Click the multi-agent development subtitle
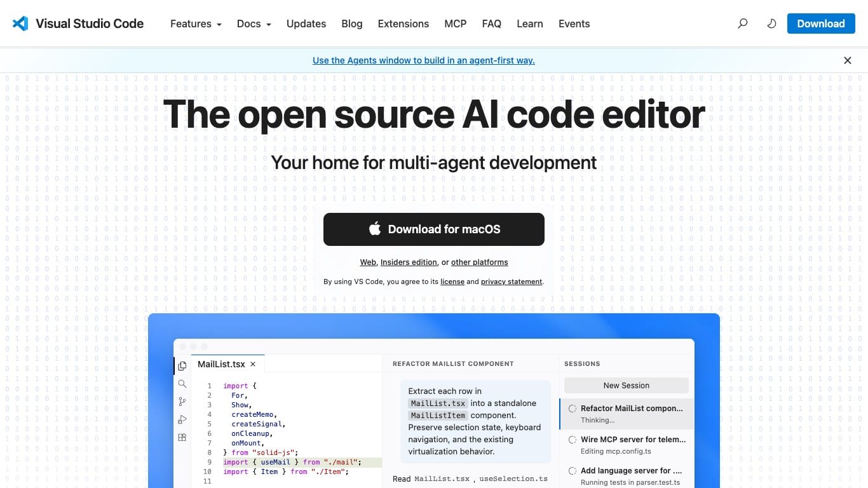The image size is (868, 488). coord(434,163)
